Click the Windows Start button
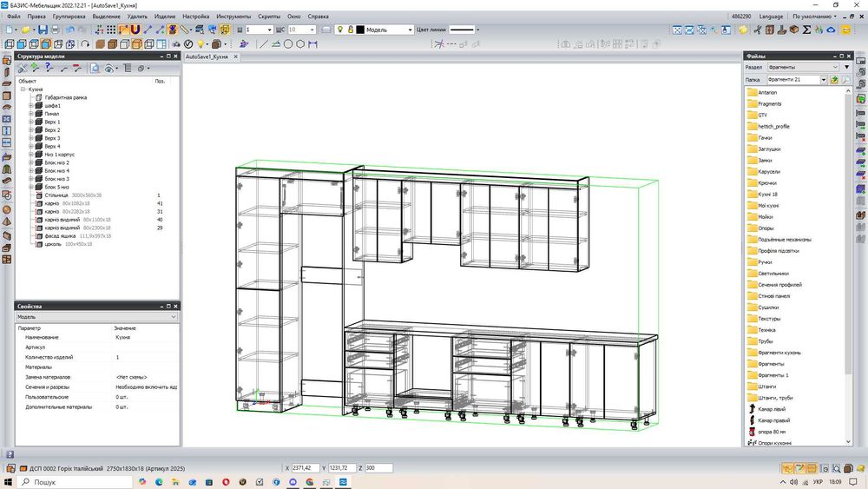The width and height of the screenshot is (868, 489). (9, 482)
